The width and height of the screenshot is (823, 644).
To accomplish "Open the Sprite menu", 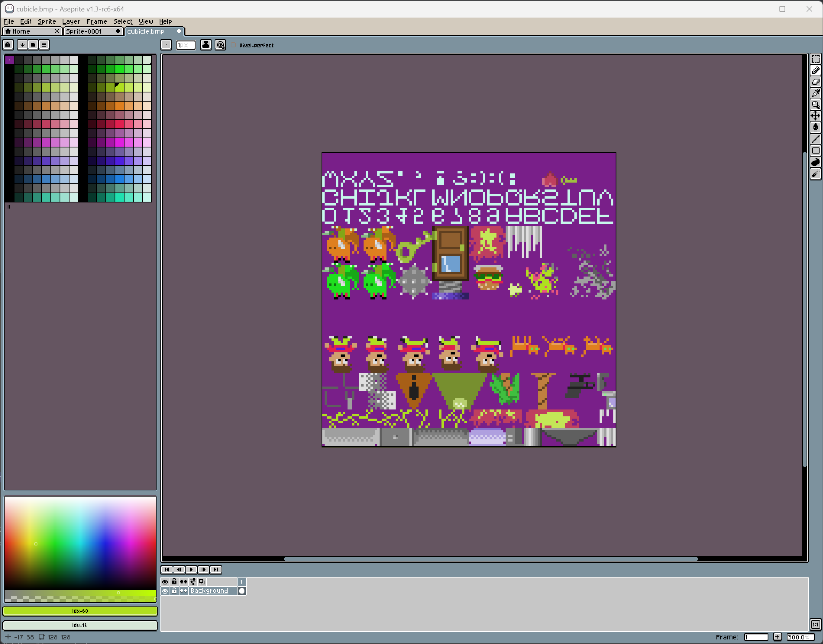I will 47,21.
